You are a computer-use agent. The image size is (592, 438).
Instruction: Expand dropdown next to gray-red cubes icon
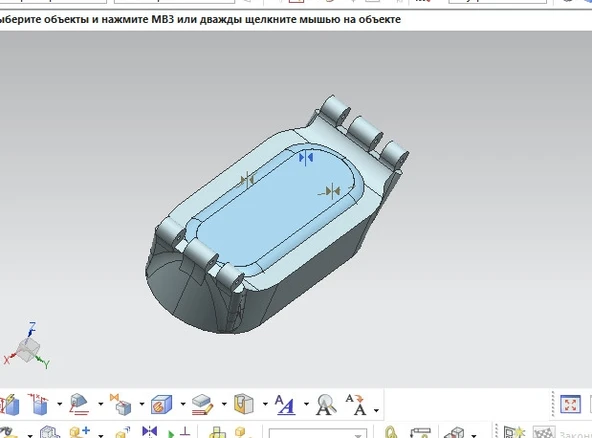474,435
